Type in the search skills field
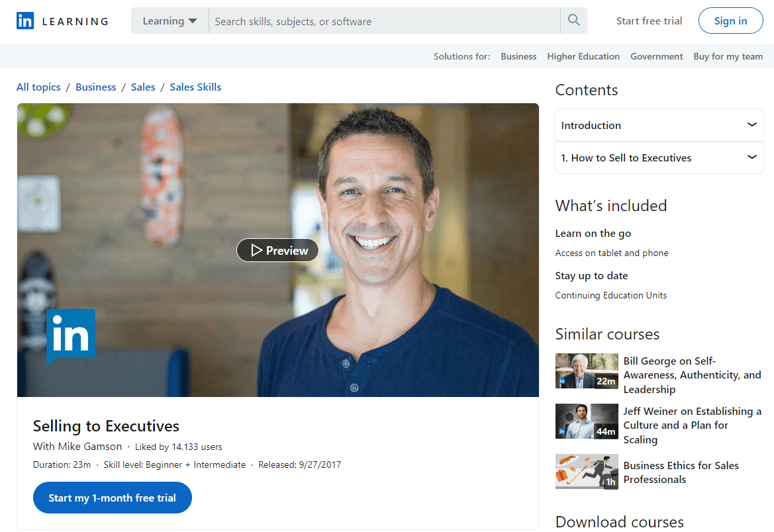The image size is (774, 532). click(384, 21)
